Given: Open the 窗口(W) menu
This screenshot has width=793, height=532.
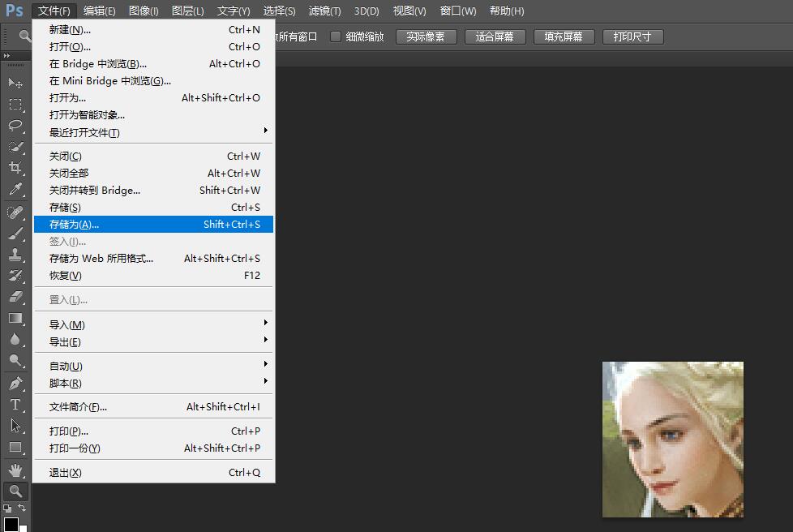Looking at the screenshot, I should click(457, 11).
